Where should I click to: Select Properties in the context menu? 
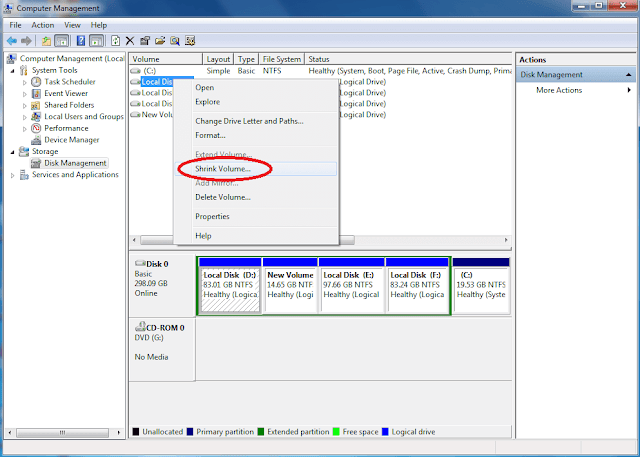[256, 217]
